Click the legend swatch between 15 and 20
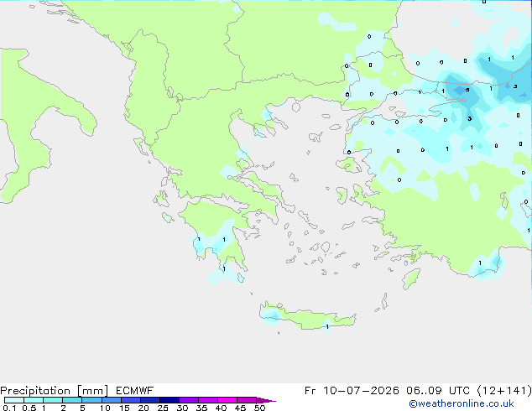The image size is (532, 411). tap(131, 400)
